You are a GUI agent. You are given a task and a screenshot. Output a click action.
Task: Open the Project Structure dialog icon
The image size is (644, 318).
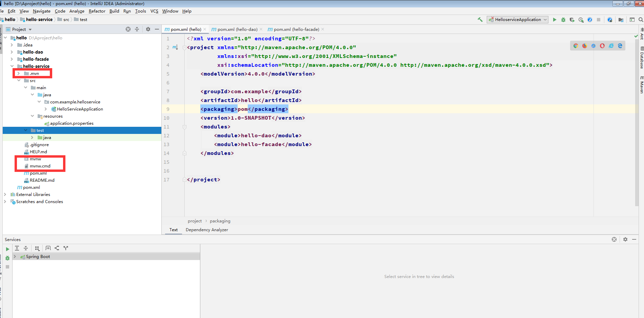point(621,20)
